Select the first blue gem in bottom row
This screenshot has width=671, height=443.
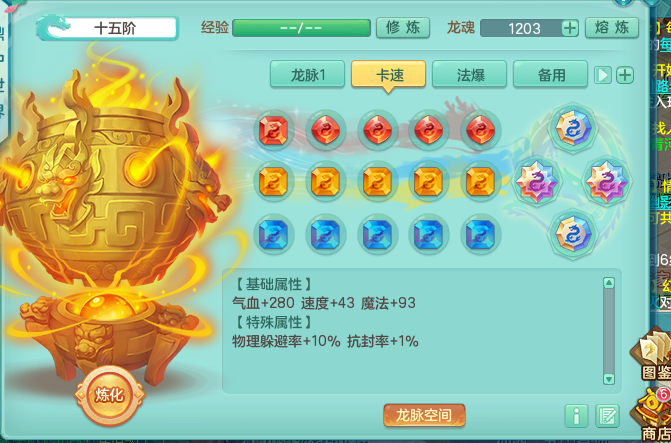pos(273,234)
